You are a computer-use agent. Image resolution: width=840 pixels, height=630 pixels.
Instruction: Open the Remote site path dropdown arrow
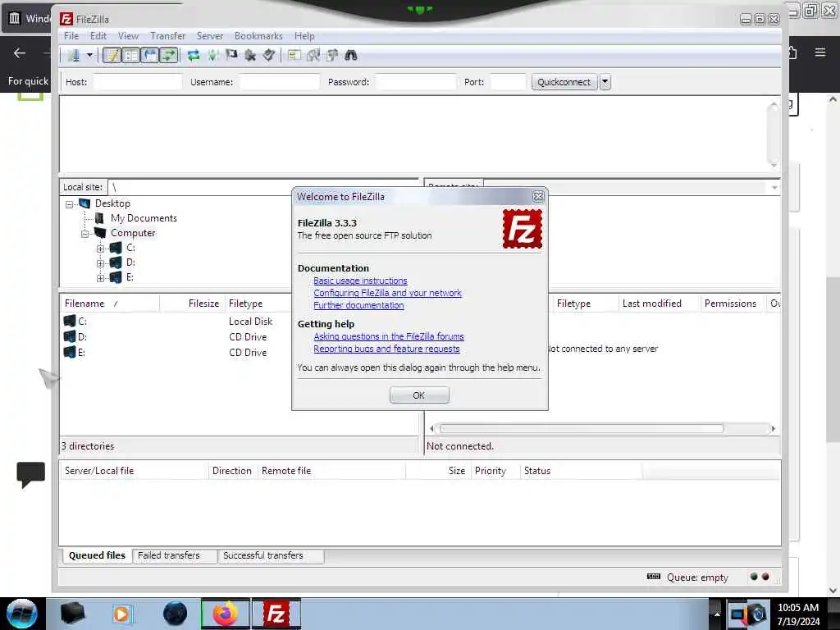[x=774, y=188]
